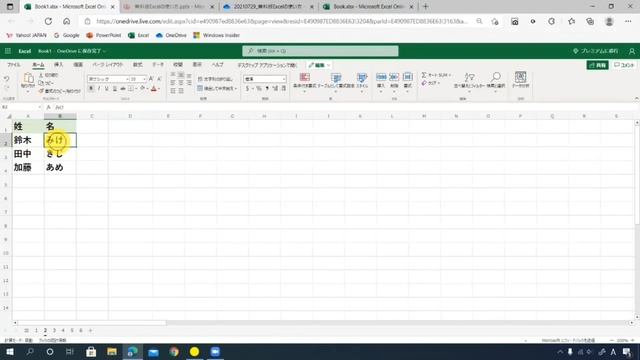Open the File menu tab
The width and height of the screenshot is (640, 360).
pos(13,65)
